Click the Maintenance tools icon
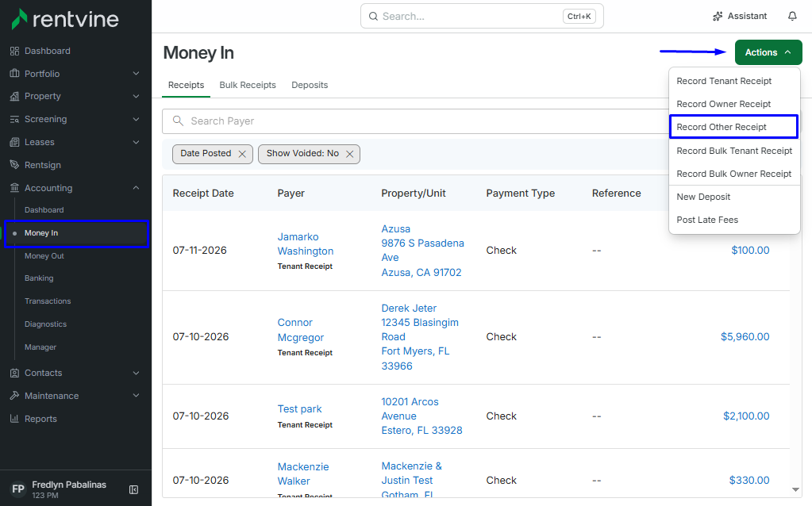This screenshot has height=506, width=812. tap(14, 395)
